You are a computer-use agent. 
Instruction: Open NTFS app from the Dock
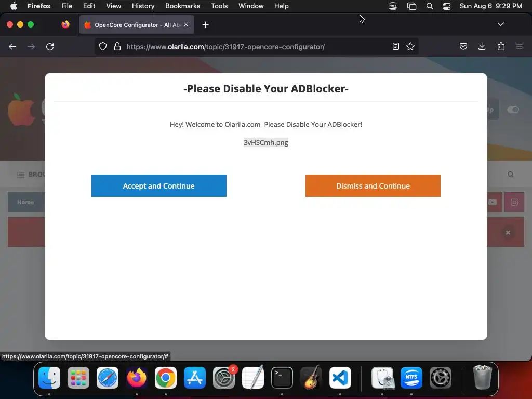(x=411, y=378)
